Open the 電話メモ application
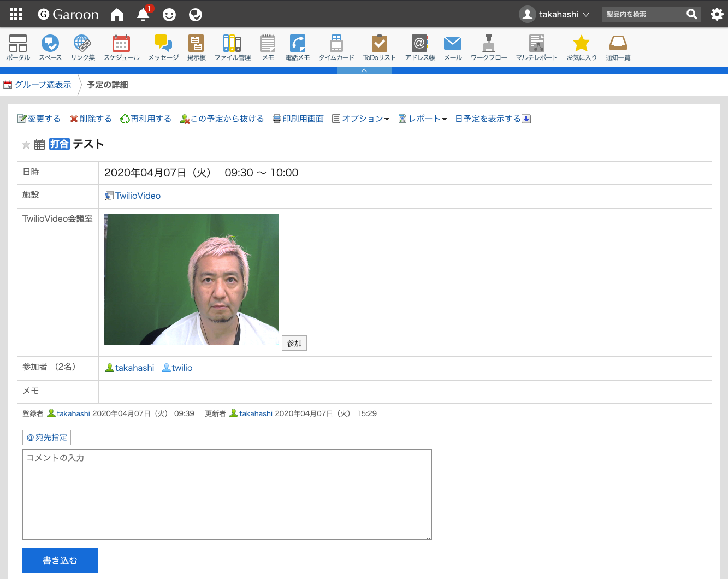Viewport: 728px width, 579px height. point(298,48)
